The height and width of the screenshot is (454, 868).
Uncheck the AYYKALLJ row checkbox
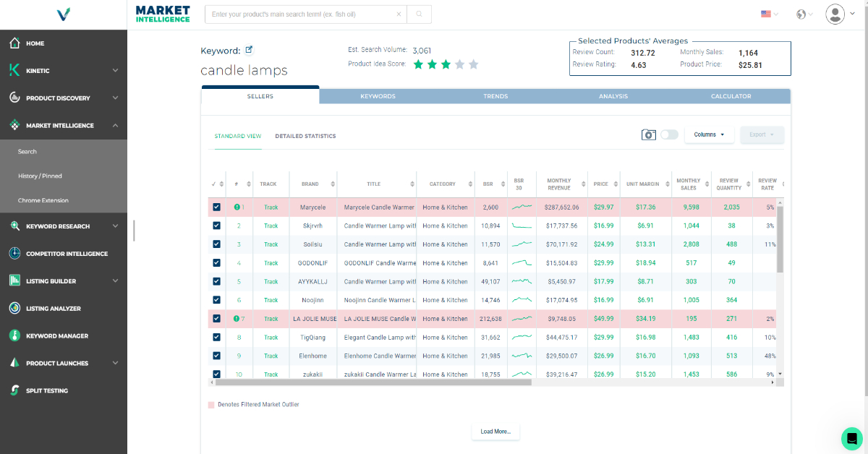[216, 281]
